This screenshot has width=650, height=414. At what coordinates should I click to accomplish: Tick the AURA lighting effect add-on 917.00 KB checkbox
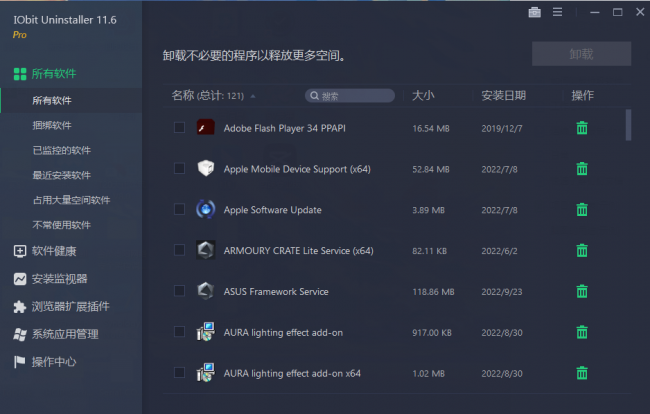(x=179, y=332)
